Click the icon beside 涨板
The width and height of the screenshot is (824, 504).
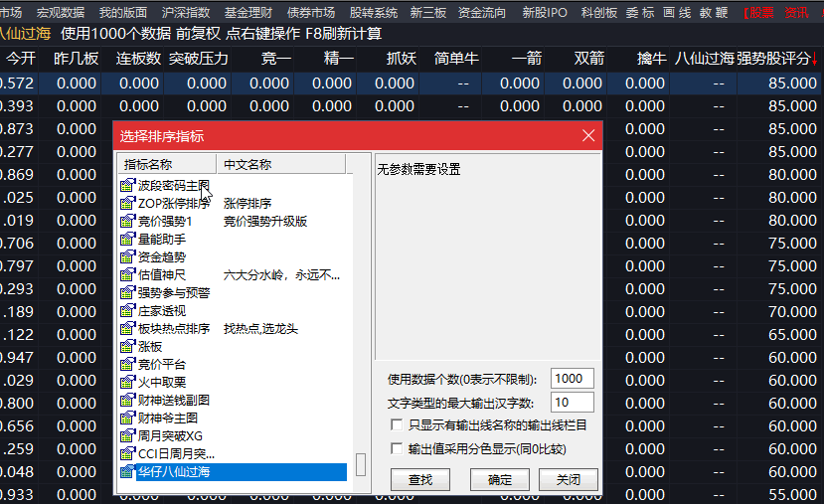[x=127, y=346]
